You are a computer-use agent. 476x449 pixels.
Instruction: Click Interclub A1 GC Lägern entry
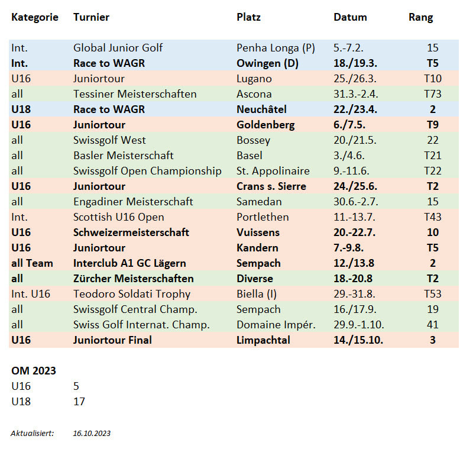click(129, 263)
